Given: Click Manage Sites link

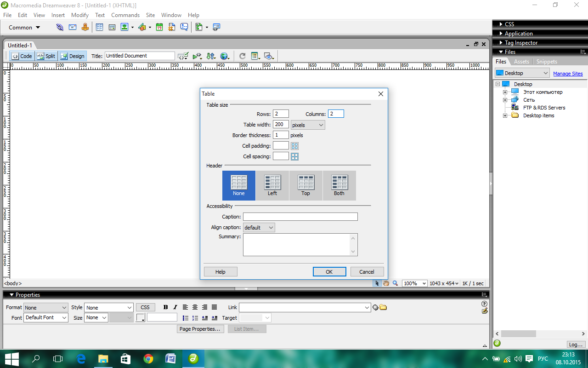Looking at the screenshot, I should click(x=568, y=74).
